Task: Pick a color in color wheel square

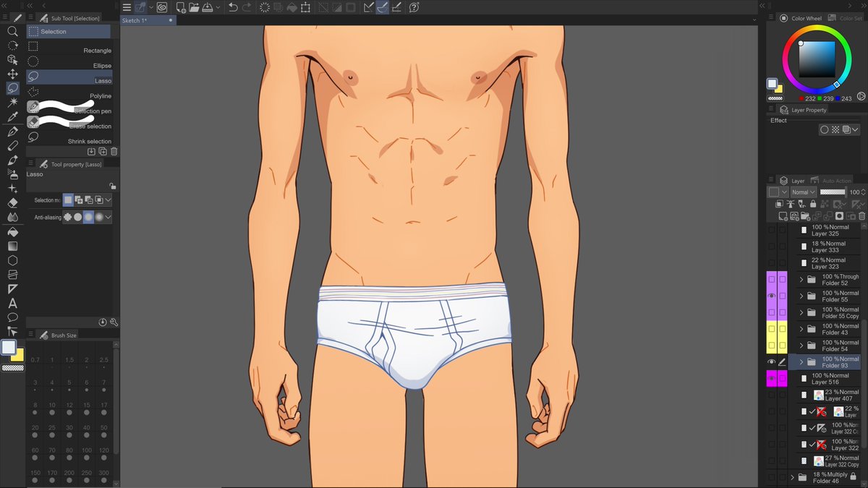Action: [x=817, y=59]
